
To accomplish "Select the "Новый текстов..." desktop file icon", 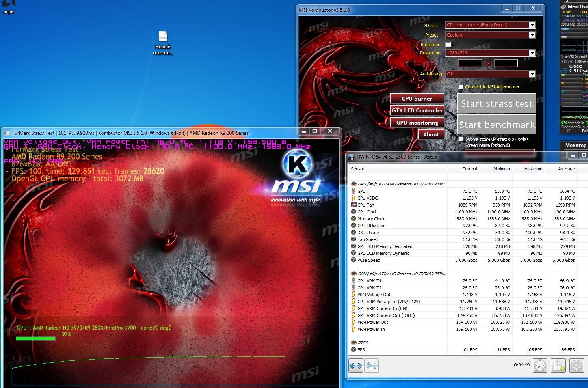I will click(163, 43).
